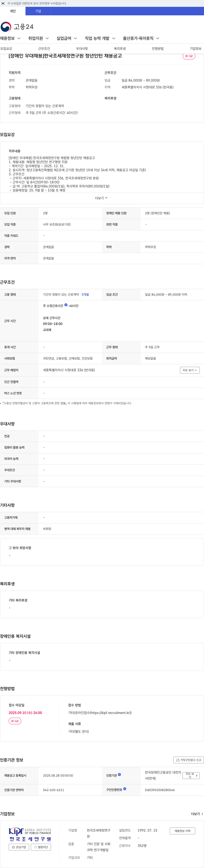Switch to the 기업 tab

point(38,11)
